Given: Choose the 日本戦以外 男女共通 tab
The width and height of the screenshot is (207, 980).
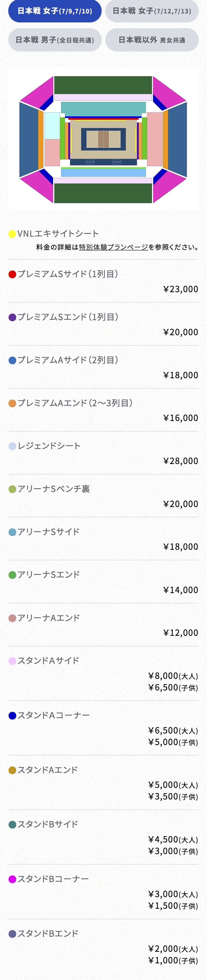Looking at the screenshot, I should (x=152, y=40).
